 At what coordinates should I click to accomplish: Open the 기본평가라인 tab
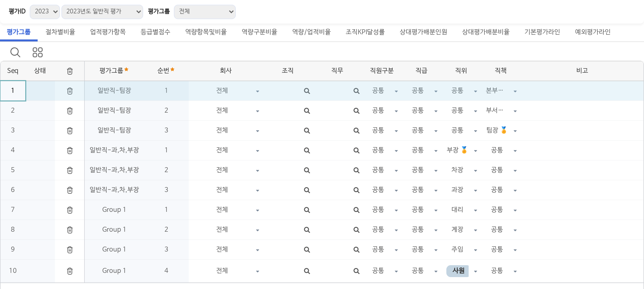point(542,32)
